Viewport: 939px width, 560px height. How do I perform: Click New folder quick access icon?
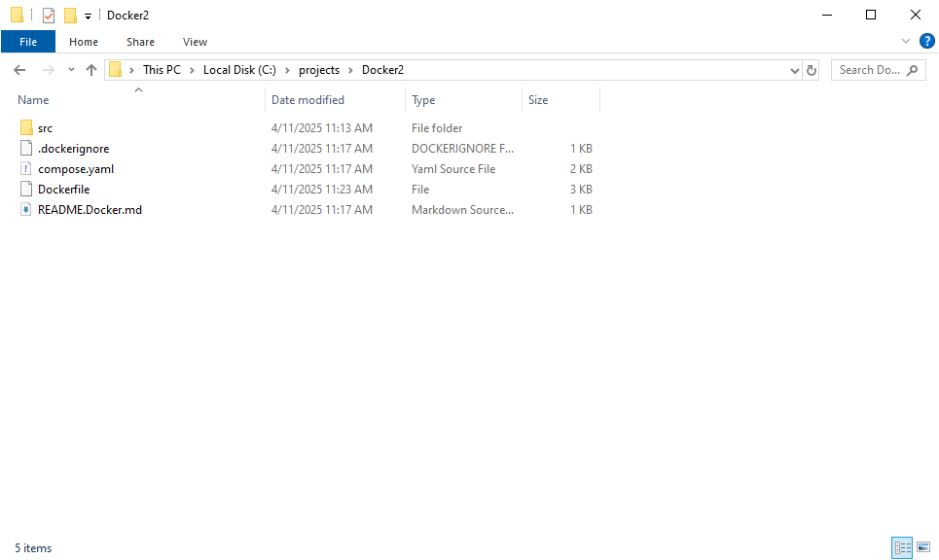[x=71, y=16]
